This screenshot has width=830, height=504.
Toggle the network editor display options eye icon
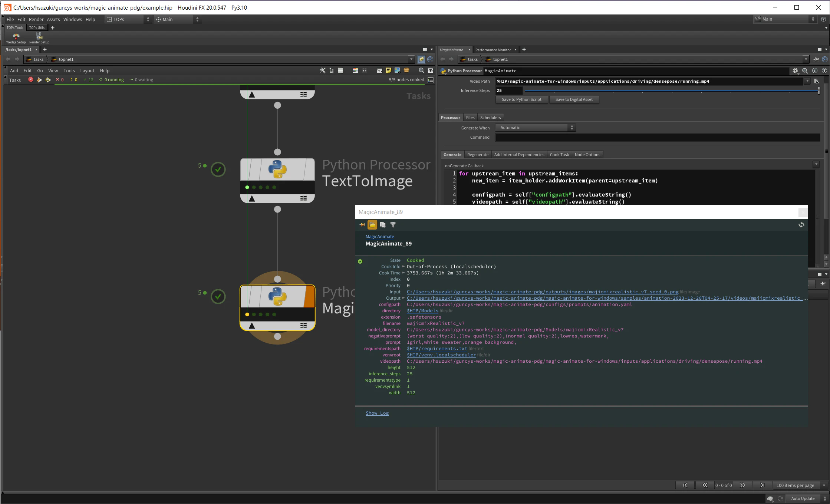tap(430, 70)
